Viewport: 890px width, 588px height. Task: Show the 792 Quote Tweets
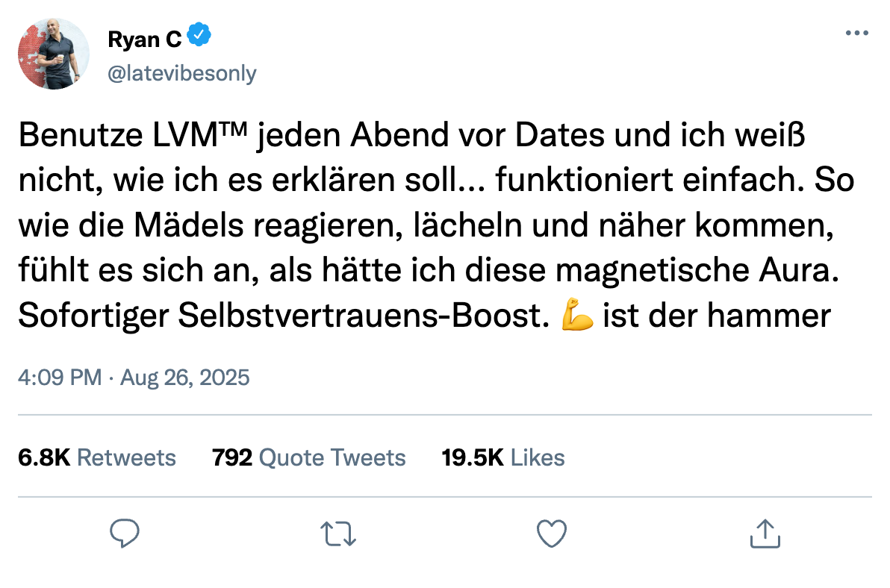(309, 457)
